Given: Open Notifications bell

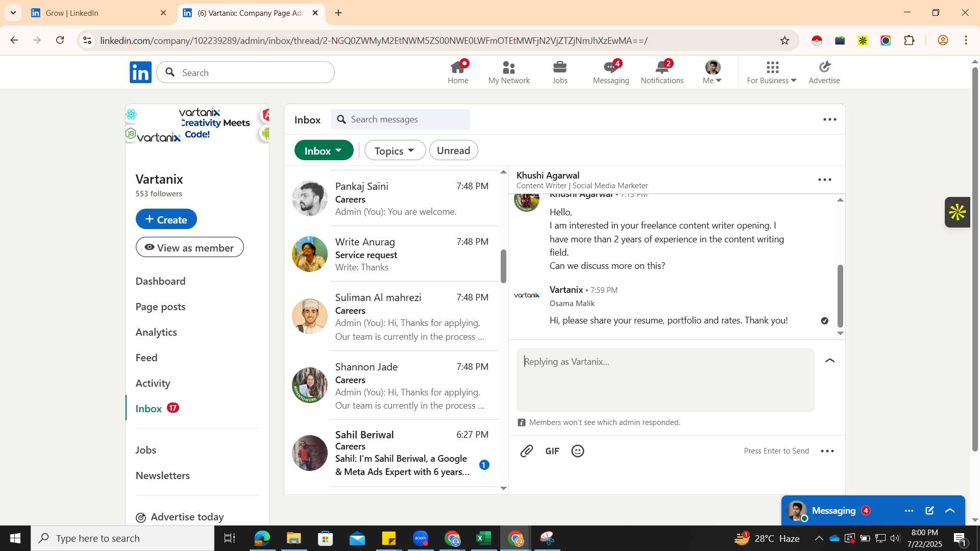Looking at the screenshot, I should tap(662, 72).
